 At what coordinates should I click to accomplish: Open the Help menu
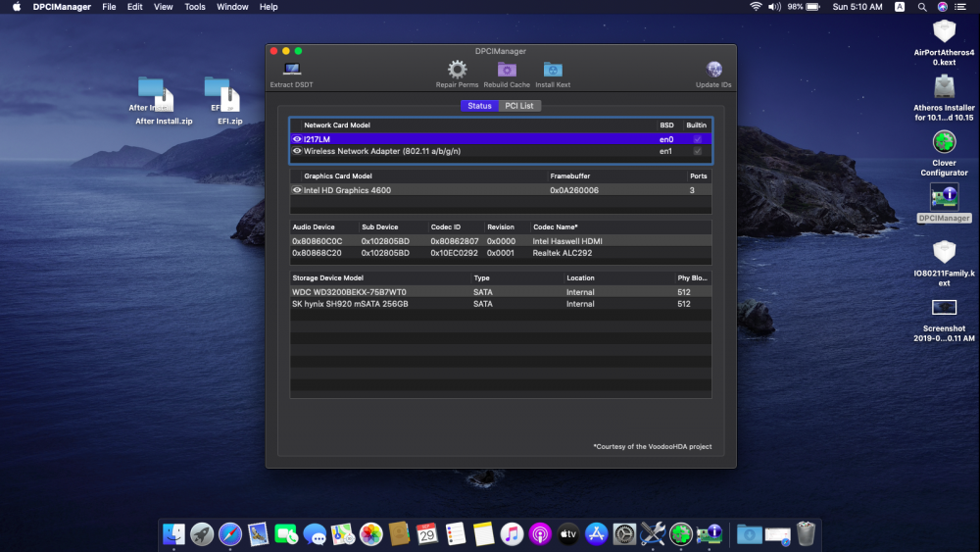click(269, 7)
